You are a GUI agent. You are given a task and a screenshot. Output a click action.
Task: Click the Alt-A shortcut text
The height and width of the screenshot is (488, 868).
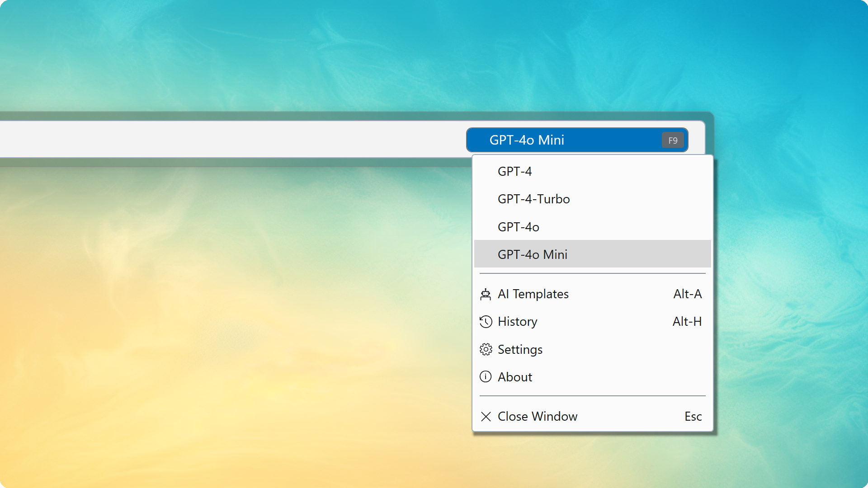click(x=688, y=294)
